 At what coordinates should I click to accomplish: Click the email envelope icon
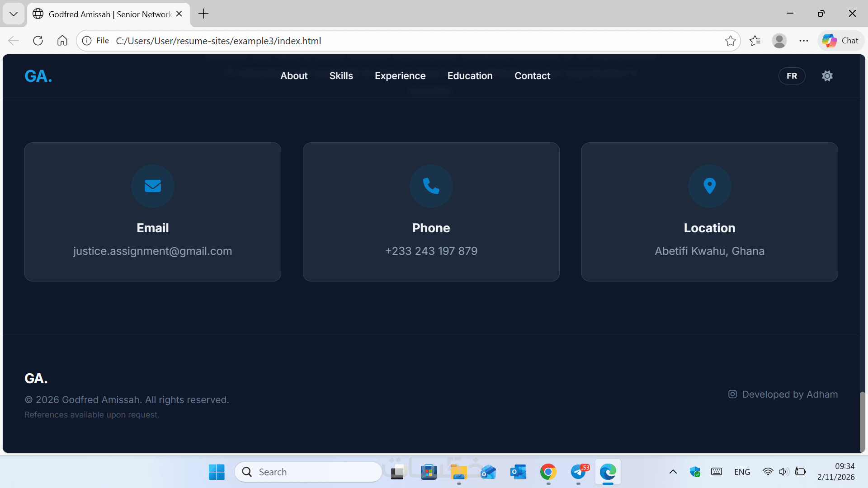coord(152,186)
